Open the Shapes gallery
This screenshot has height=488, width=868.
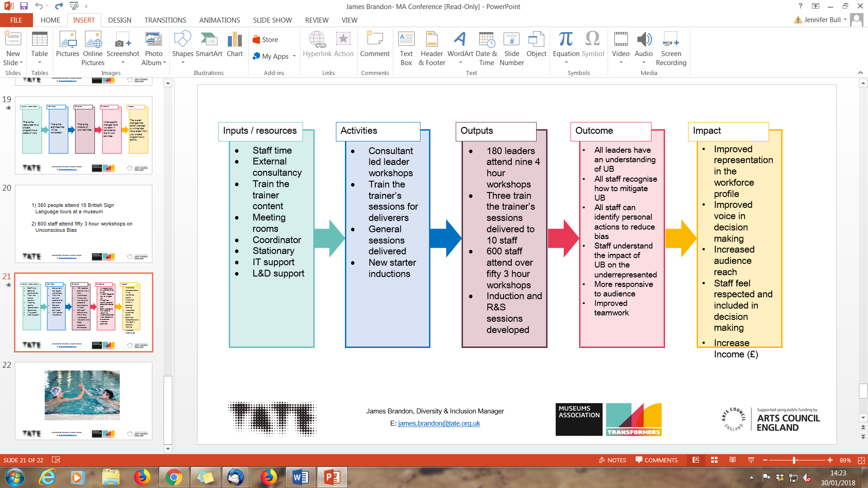point(183,47)
